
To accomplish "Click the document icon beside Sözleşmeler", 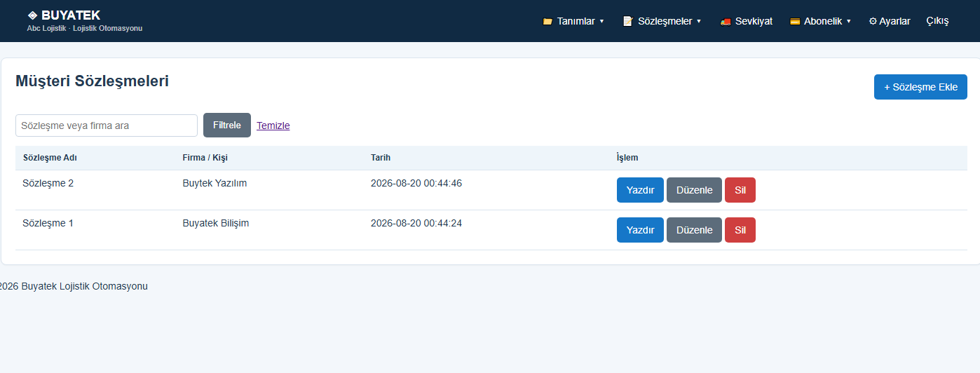I will [x=627, y=22].
